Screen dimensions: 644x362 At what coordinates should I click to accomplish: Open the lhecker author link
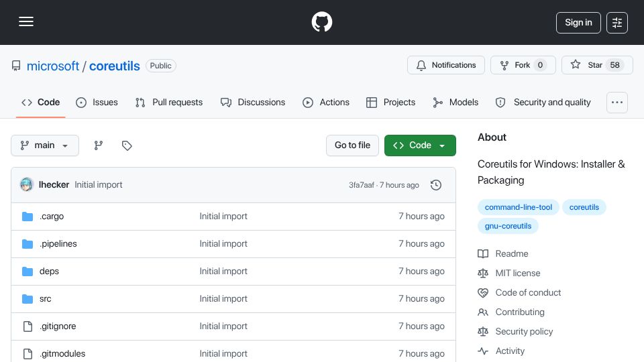click(x=54, y=185)
